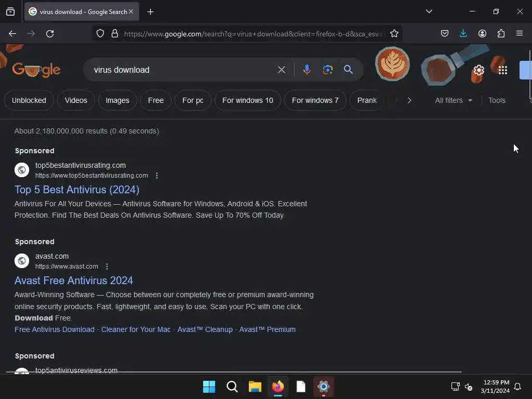
Task: Submit search with magnifier icon
Action: point(348,70)
